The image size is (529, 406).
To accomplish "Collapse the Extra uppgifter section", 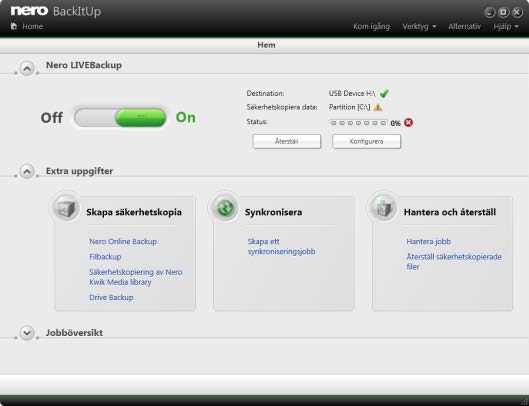I will (x=27, y=171).
